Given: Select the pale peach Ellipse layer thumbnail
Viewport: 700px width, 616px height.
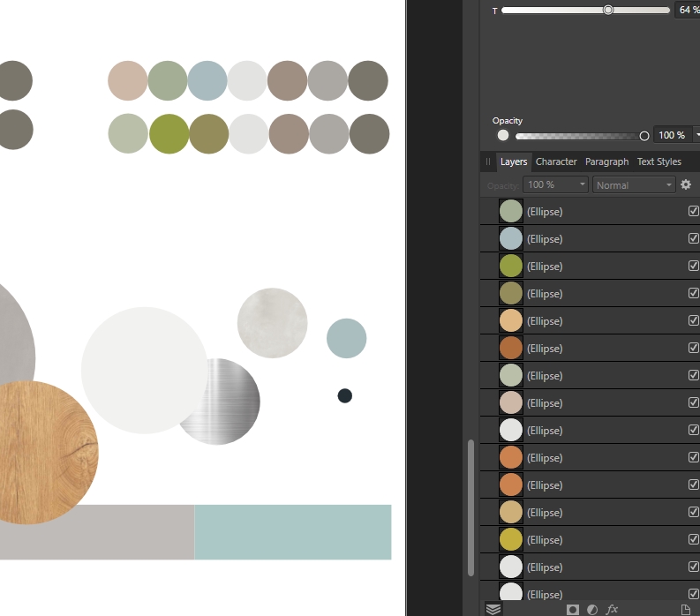Looking at the screenshot, I should (511, 320).
